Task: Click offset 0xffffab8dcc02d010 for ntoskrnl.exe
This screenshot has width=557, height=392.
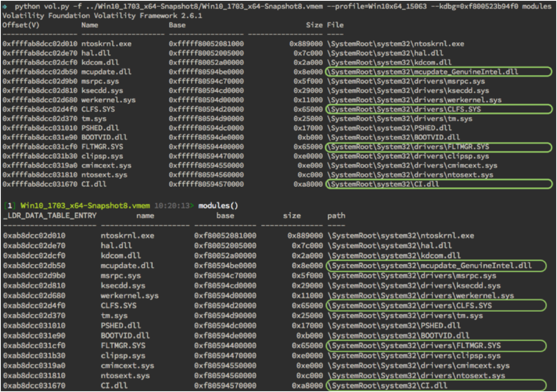Action: (x=40, y=44)
